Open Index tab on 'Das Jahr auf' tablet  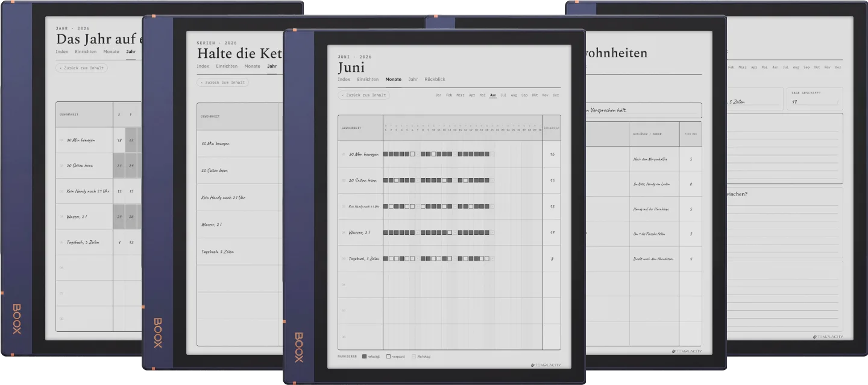coord(61,51)
